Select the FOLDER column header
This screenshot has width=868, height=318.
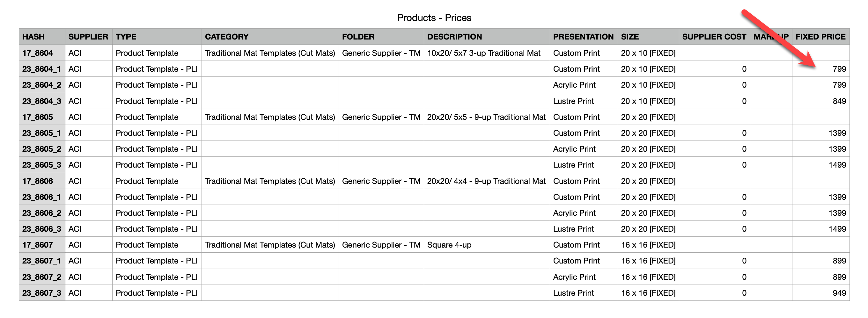tap(358, 37)
